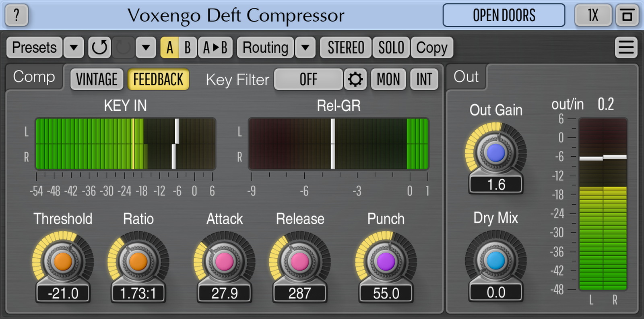Click the undo arrow icon

pyautogui.click(x=99, y=48)
